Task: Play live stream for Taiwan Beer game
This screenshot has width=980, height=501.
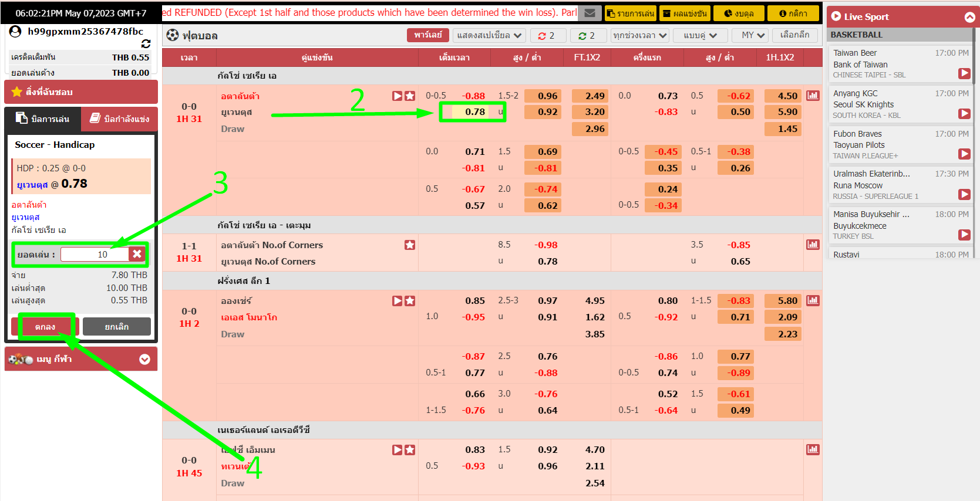Action: (x=964, y=73)
